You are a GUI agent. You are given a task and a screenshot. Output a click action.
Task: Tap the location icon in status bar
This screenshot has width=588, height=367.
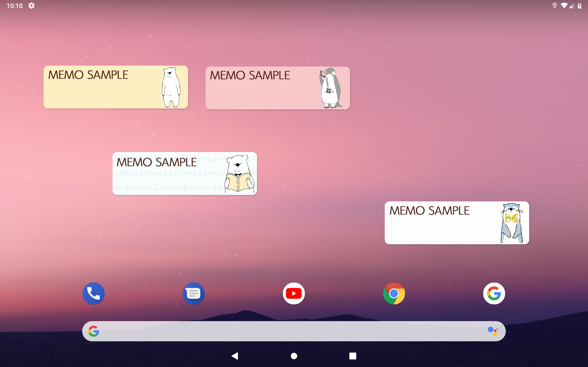[554, 6]
